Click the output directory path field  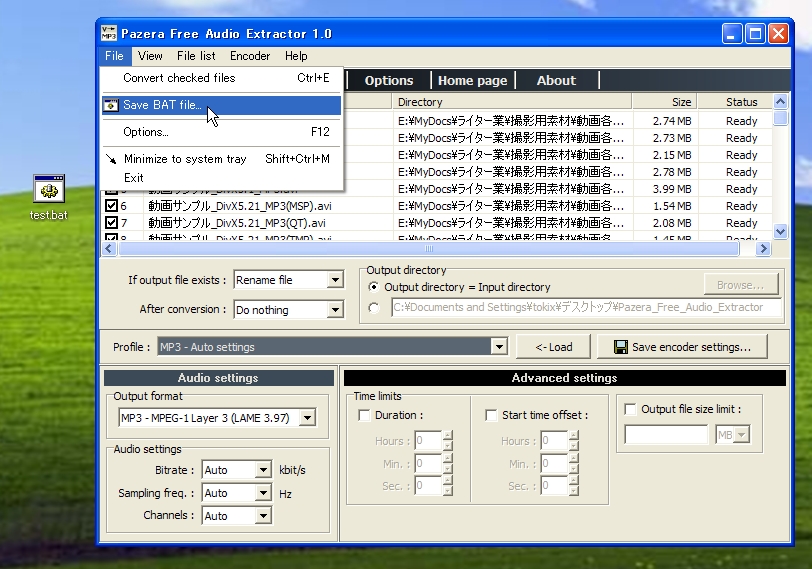(x=586, y=308)
